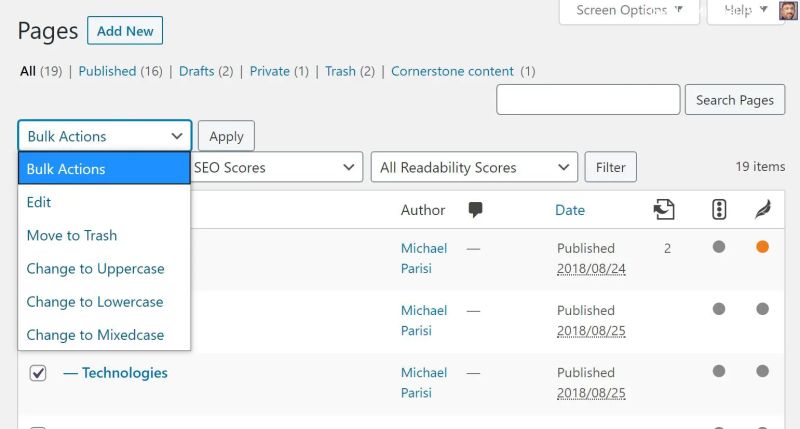This screenshot has width=800, height=429.
Task: Sort by the Date column header
Action: (x=570, y=210)
